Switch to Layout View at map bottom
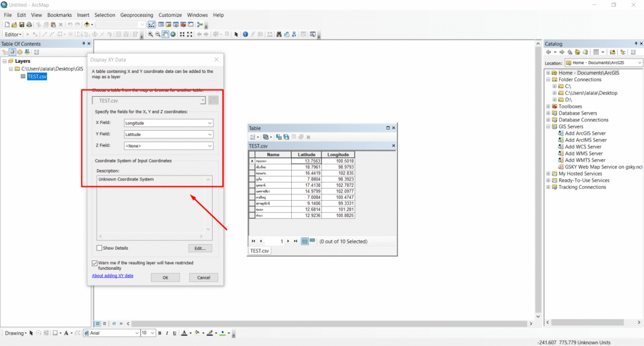Viewport: 644px width, 346px height. click(105, 324)
